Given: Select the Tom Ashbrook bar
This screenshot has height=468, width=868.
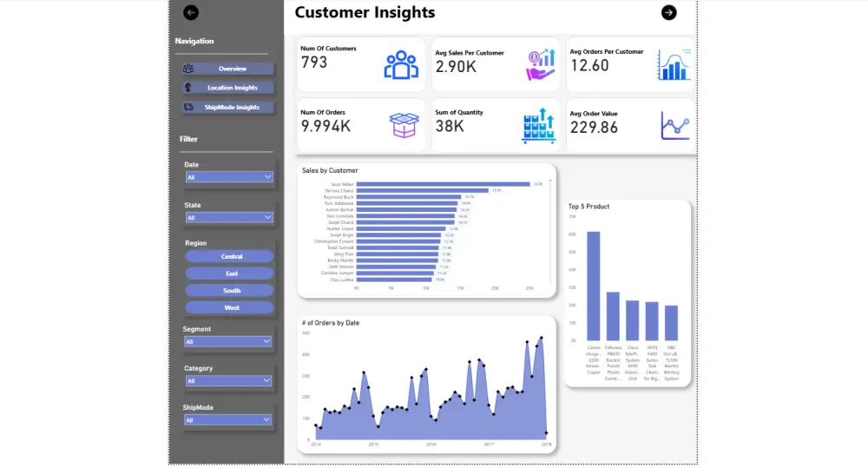Looking at the screenshot, I should (x=407, y=203).
